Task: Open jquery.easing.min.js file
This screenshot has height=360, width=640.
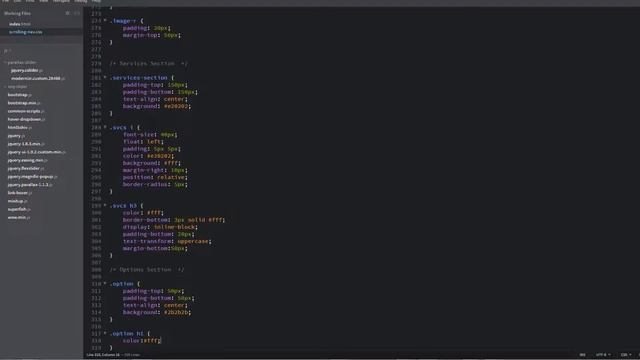Action: (27, 160)
